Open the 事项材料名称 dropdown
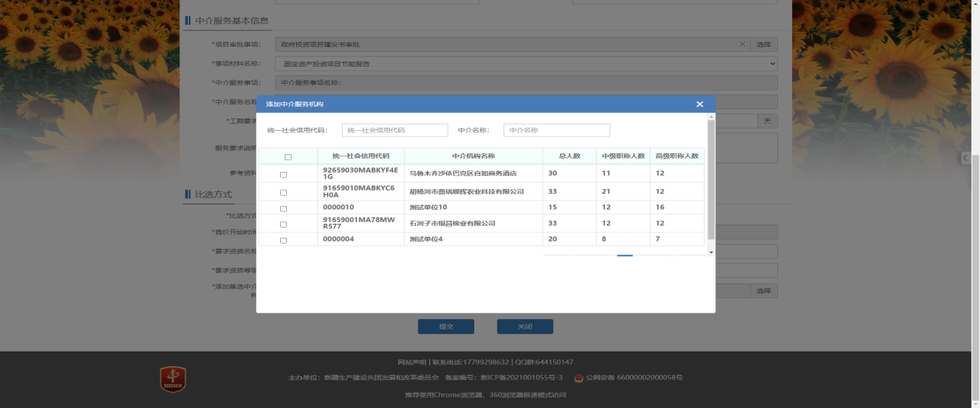 coord(526,63)
